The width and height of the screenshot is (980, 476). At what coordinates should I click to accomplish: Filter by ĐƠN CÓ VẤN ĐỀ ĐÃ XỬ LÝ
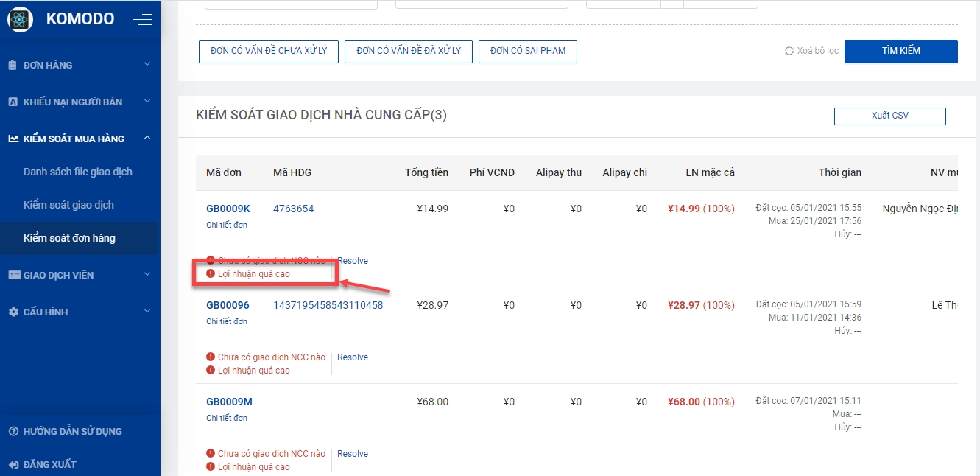(x=409, y=51)
